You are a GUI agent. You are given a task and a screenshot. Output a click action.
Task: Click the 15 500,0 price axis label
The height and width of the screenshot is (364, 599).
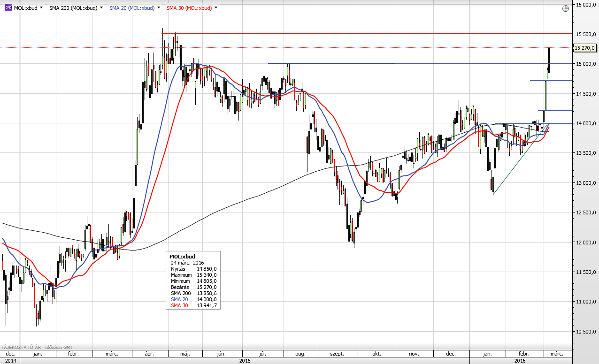click(x=586, y=34)
